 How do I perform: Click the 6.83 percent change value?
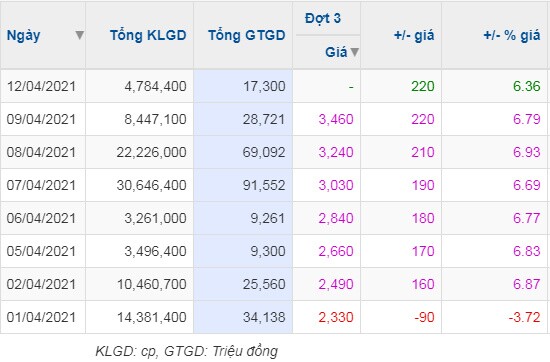pyautogui.click(x=526, y=251)
